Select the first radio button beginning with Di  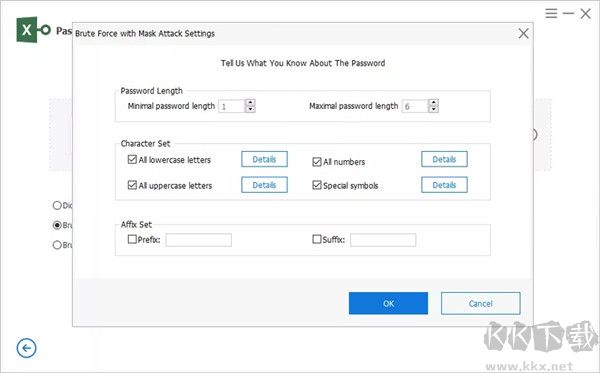57,205
